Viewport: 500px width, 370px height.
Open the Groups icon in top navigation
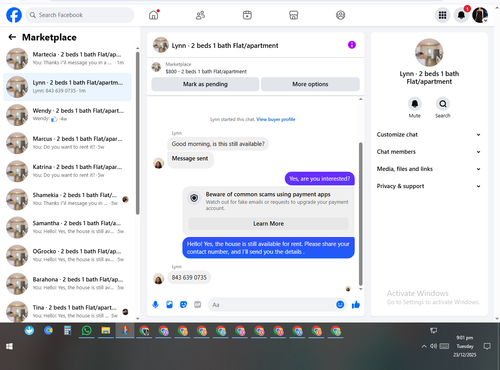tap(340, 15)
